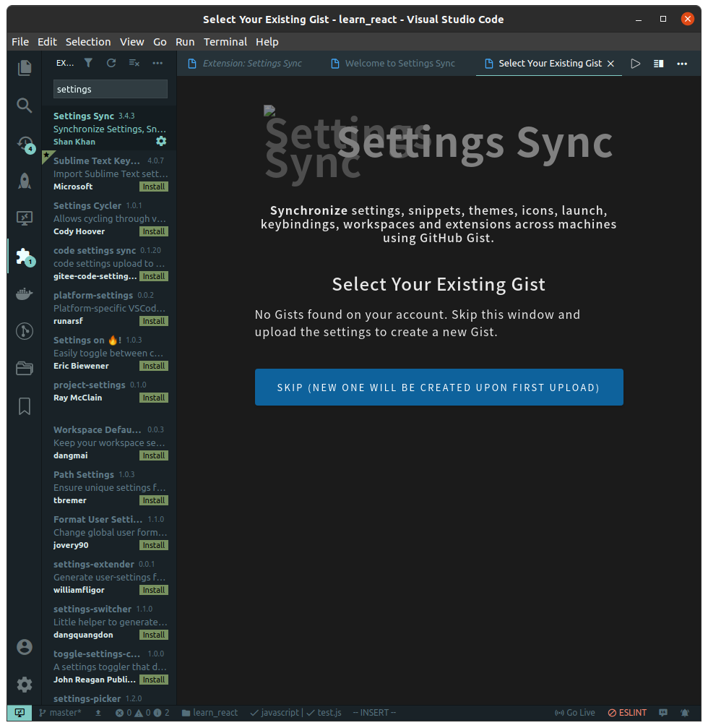The width and height of the screenshot is (708, 728).
Task: Open the Explorer view in activity bar
Action: pos(24,68)
